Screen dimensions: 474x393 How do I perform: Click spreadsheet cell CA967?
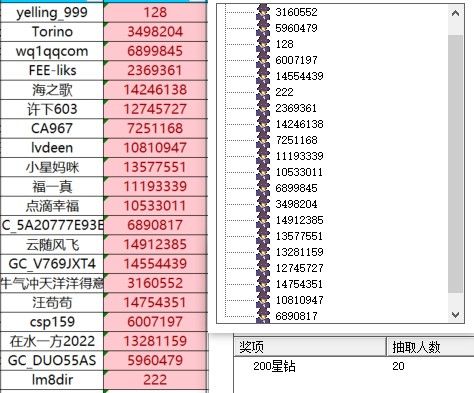tap(52, 129)
